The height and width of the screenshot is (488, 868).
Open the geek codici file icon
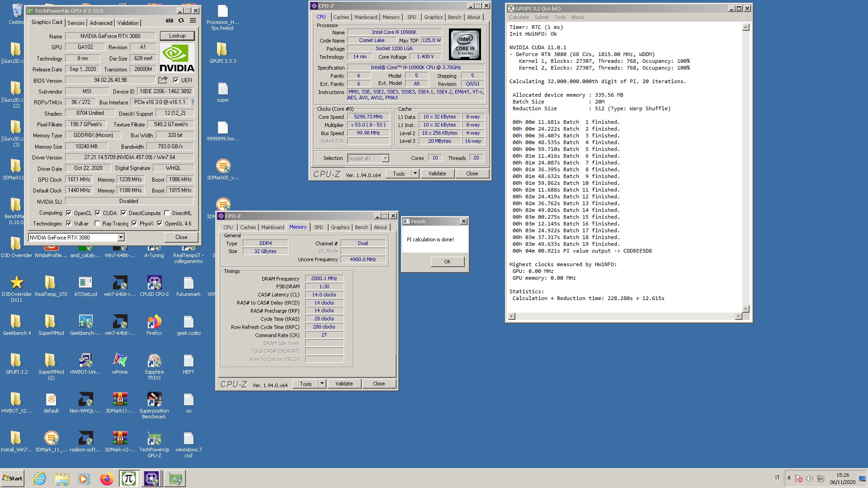(189, 325)
